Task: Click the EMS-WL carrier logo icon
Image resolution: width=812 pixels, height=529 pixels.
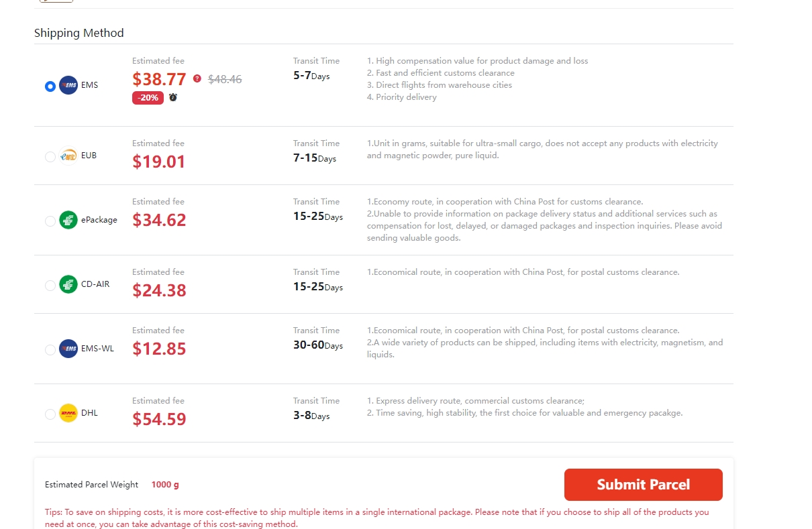Action: tap(68, 349)
